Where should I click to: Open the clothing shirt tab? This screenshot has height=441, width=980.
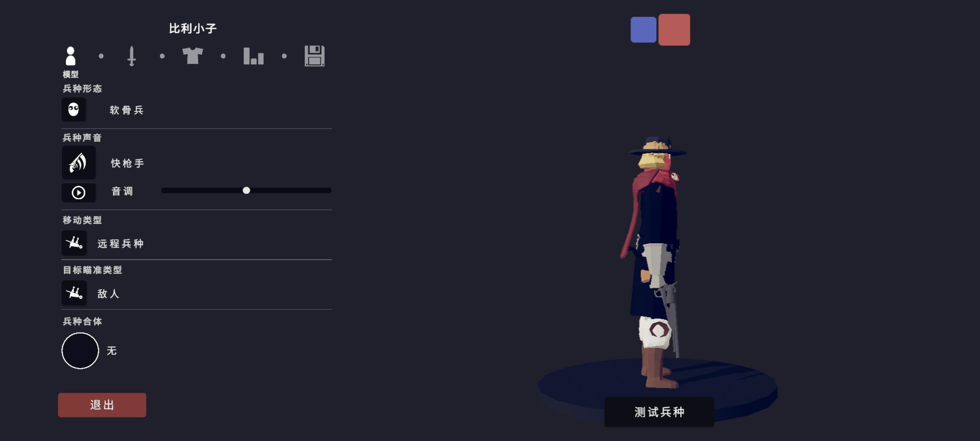[x=193, y=56]
